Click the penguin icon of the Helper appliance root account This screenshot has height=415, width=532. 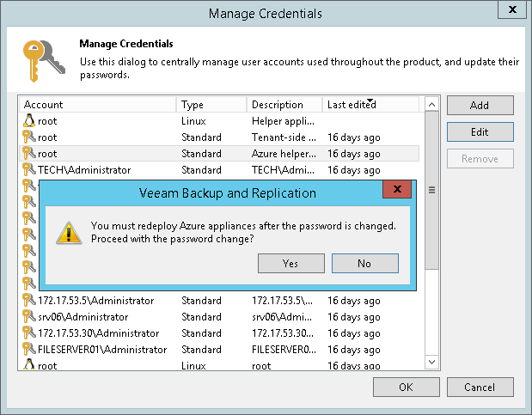click(x=28, y=121)
